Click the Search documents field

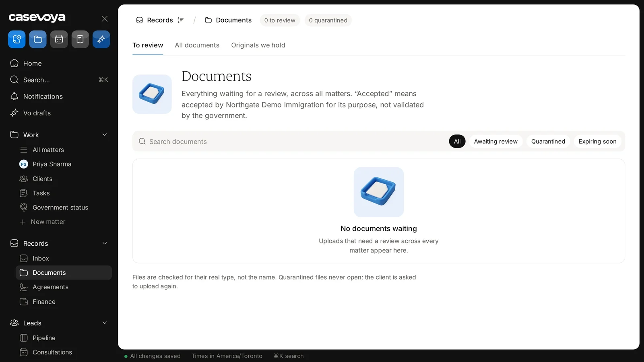pos(290,142)
